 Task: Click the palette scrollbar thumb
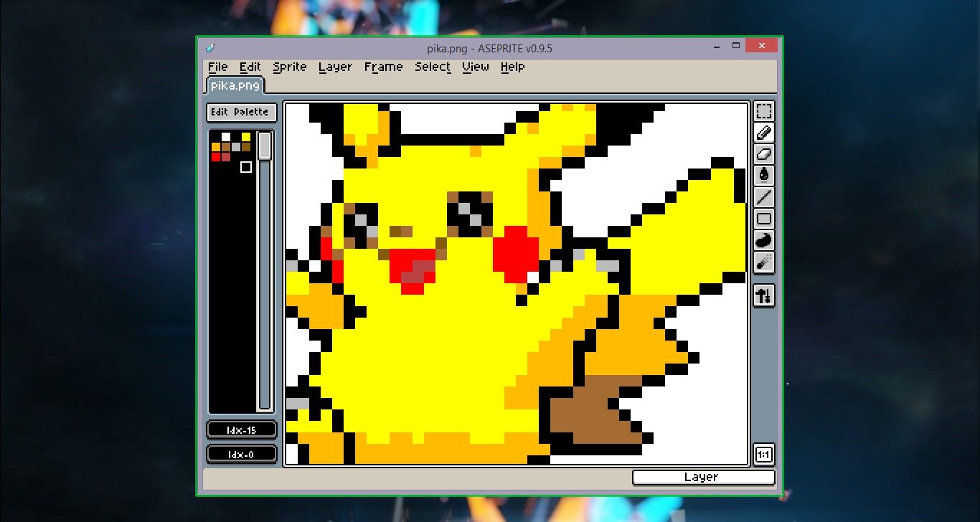click(x=265, y=146)
